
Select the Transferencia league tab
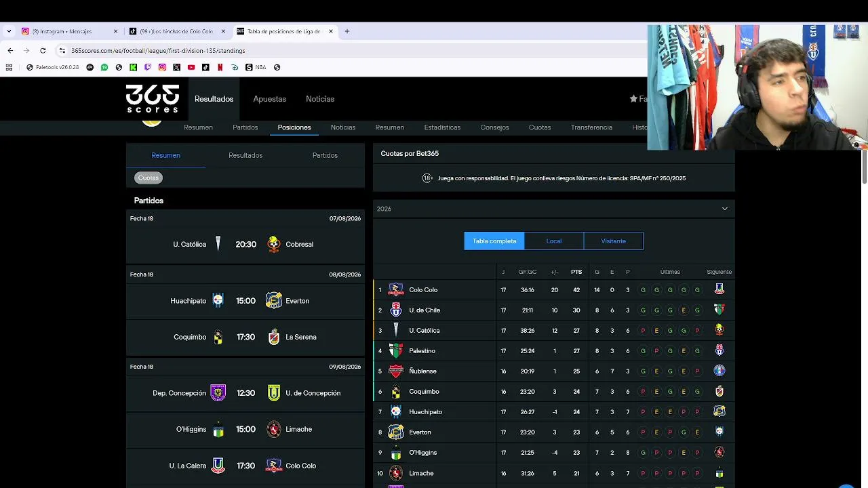click(591, 127)
